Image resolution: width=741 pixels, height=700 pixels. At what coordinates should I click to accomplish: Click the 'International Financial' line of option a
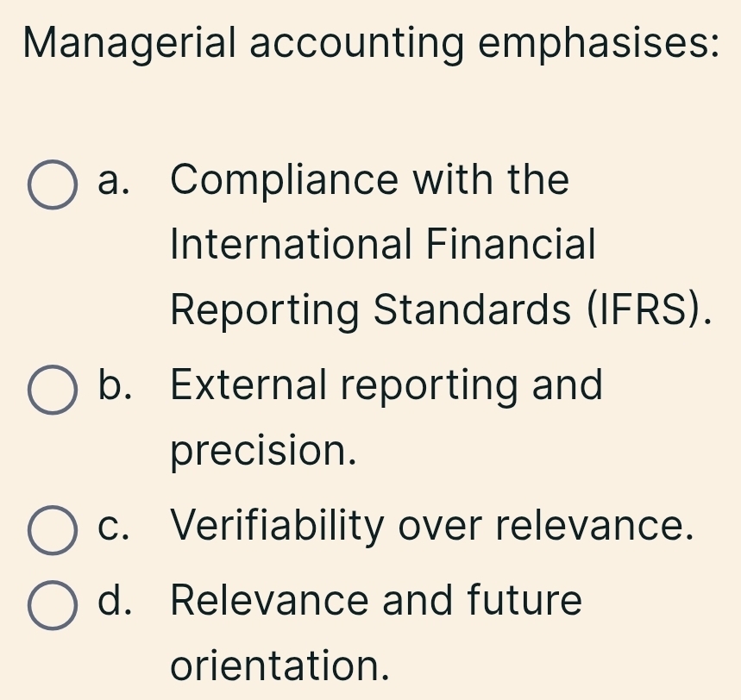(383, 245)
